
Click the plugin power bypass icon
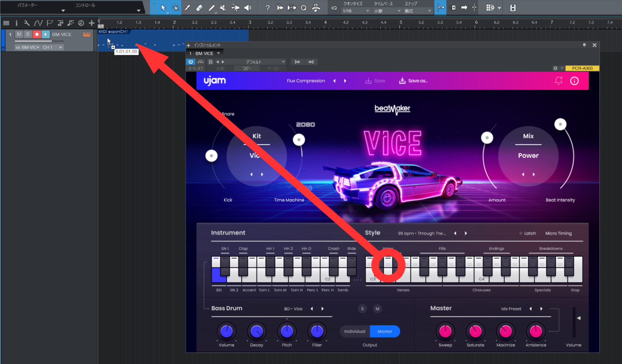pos(190,62)
